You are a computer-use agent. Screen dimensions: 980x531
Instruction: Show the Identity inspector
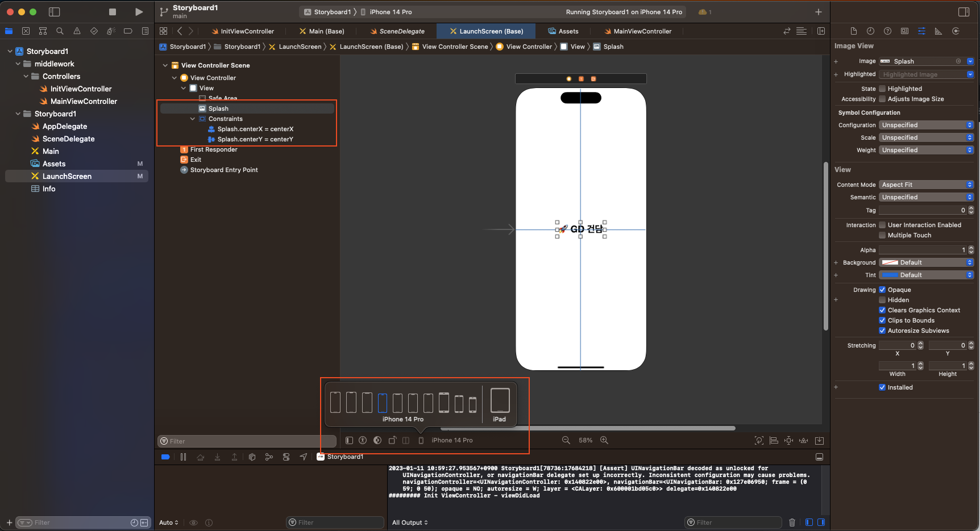click(904, 31)
